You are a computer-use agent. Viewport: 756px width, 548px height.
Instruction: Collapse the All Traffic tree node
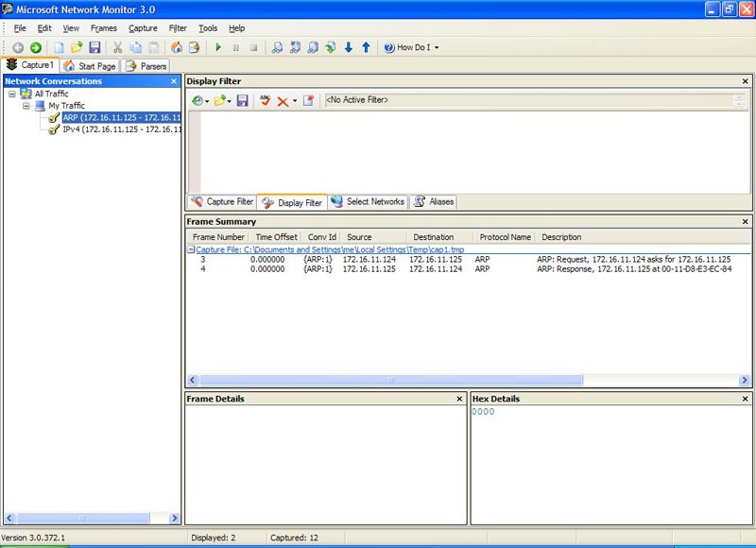11,94
